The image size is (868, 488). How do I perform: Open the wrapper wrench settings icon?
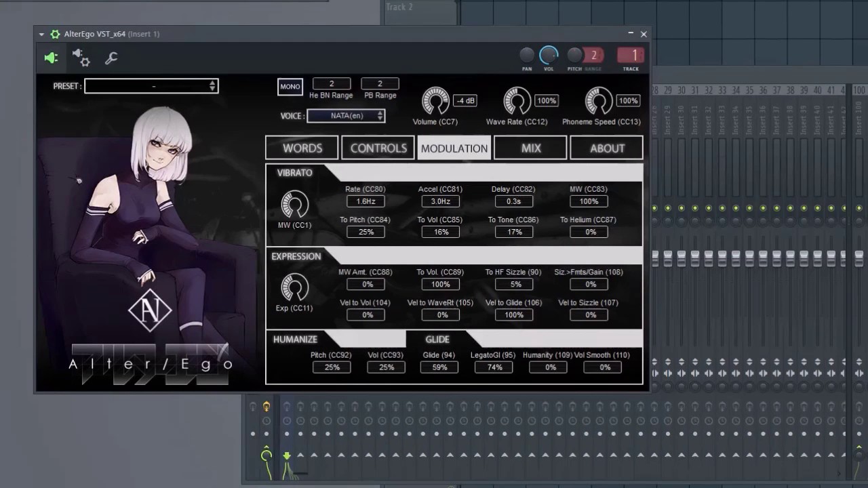(111, 58)
